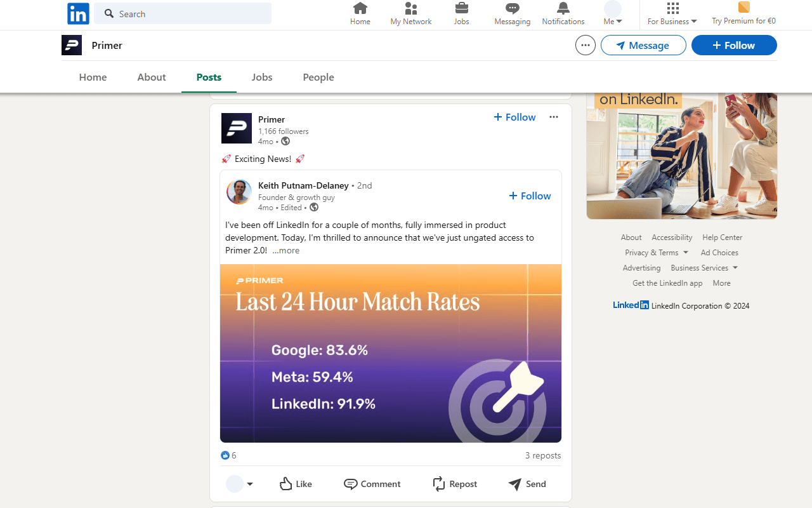Screen dimensions: 812x508
Task: Click the '1,166 followers' text
Action: click(x=284, y=131)
